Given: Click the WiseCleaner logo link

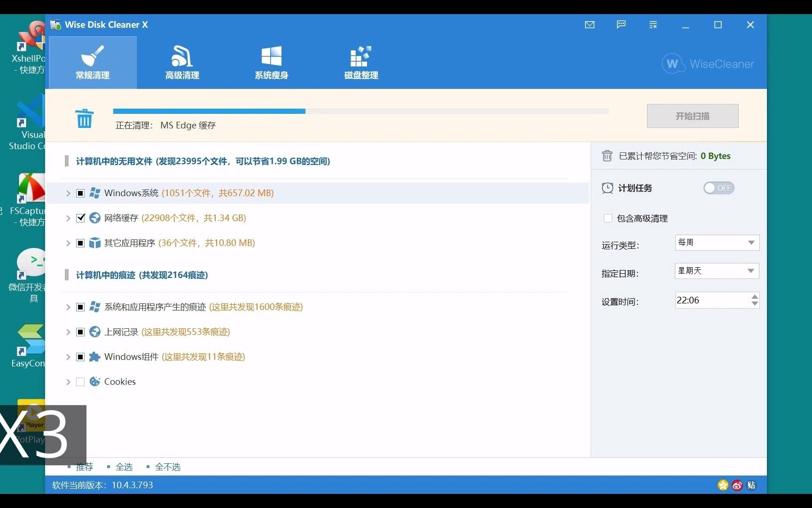Looking at the screenshot, I should coord(707,63).
